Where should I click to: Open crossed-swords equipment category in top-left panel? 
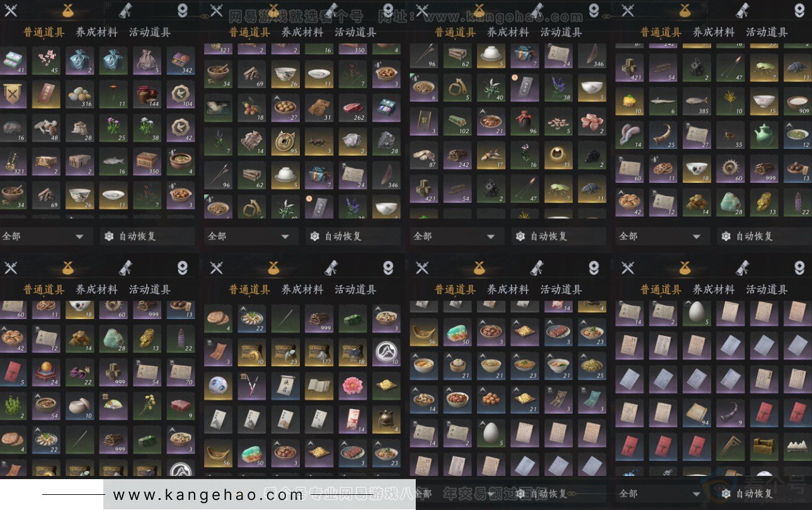pyautogui.click(x=11, y=10)
